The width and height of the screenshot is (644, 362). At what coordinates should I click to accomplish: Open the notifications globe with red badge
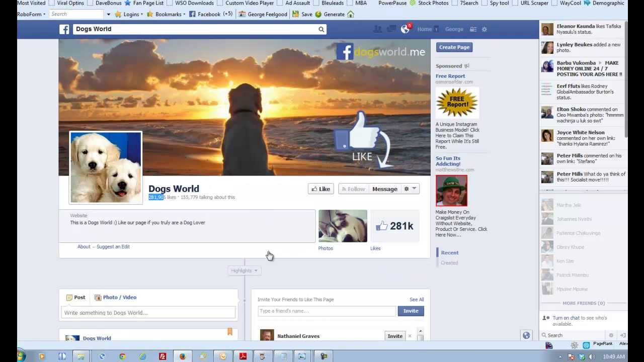pyautogui.click(x=406, y=29)
